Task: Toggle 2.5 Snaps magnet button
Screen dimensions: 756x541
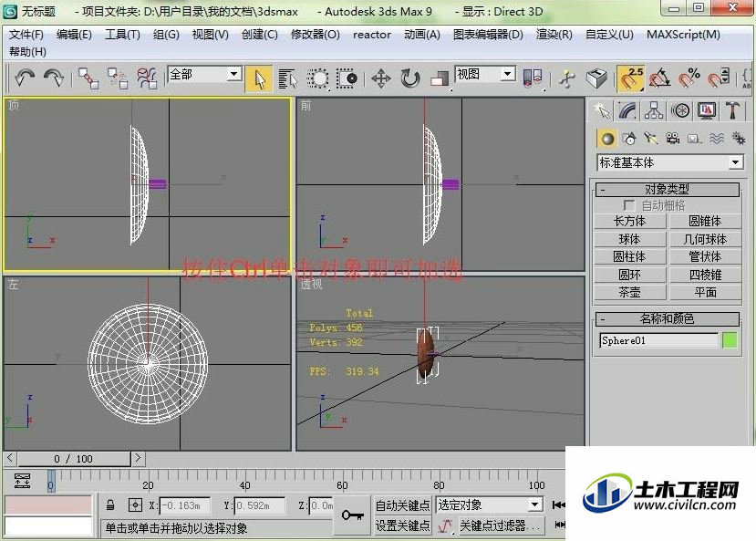Action: [631, 78]
